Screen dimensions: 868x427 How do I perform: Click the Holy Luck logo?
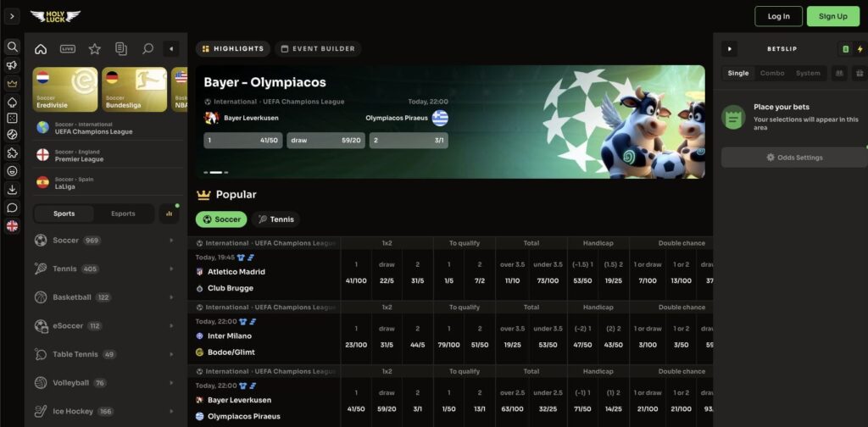pos(55,16)
